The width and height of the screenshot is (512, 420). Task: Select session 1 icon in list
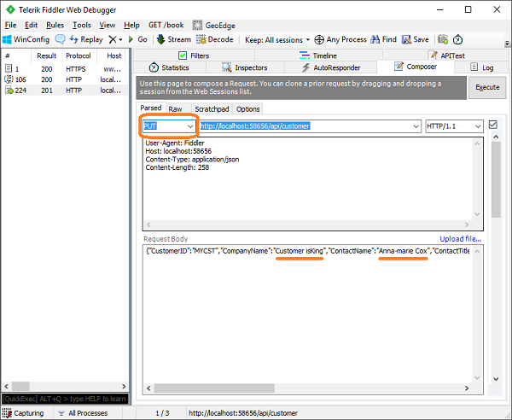coord(9,68)
